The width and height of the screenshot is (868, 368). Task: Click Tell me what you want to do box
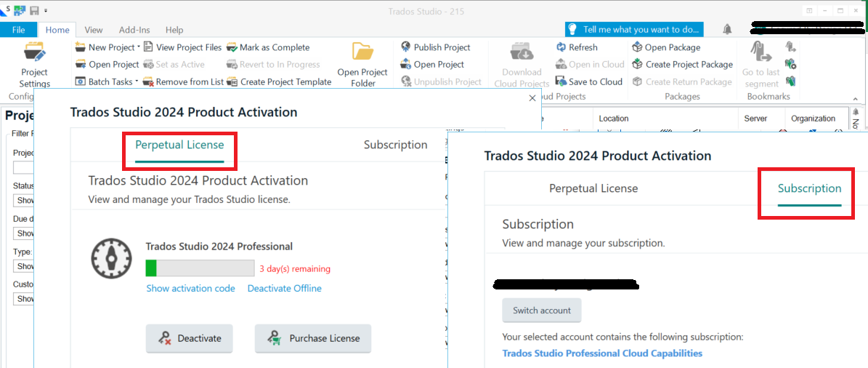point(634,29)
